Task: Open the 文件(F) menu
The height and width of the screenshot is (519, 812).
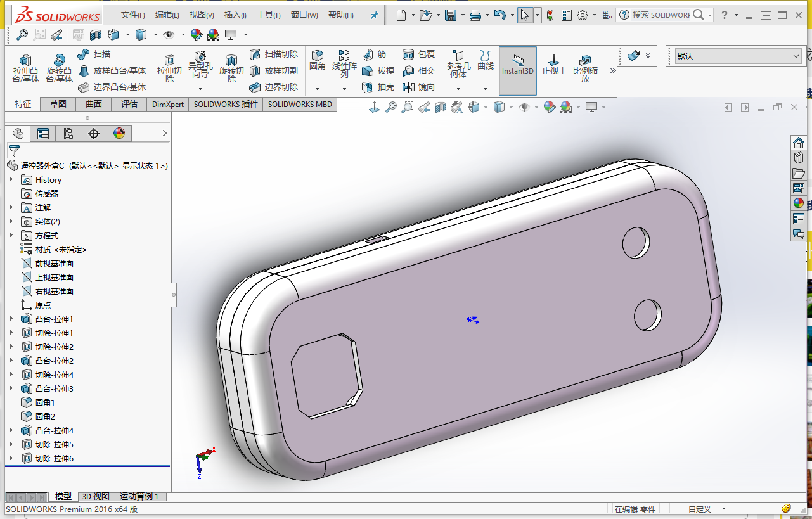Action: coord(133,15)
